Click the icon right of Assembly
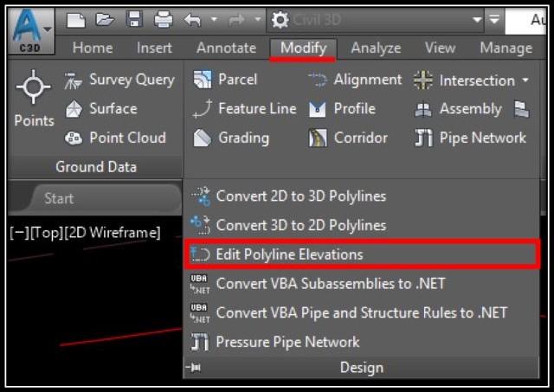554x392 pixels. pyautogui.click(x=521, y=110)
